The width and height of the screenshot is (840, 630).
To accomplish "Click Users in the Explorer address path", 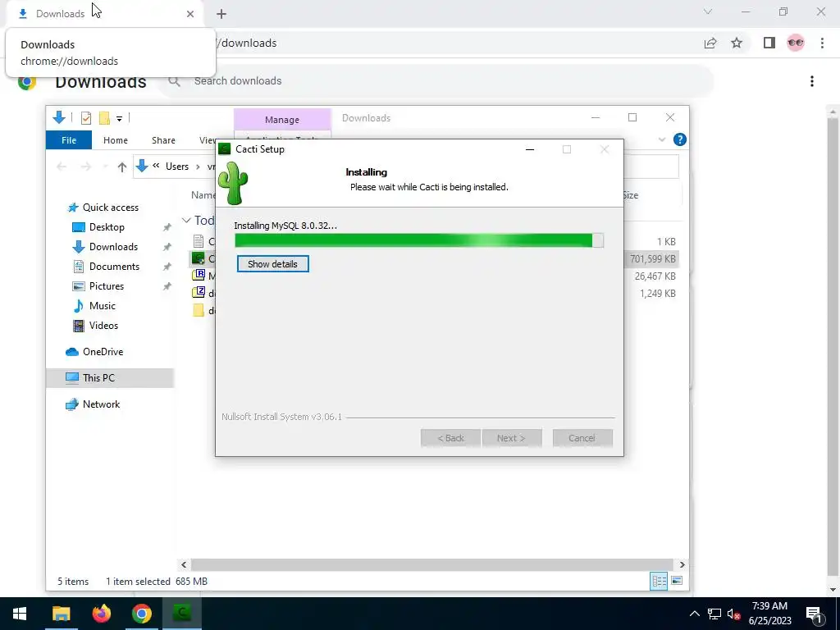I will click(177, 167).
